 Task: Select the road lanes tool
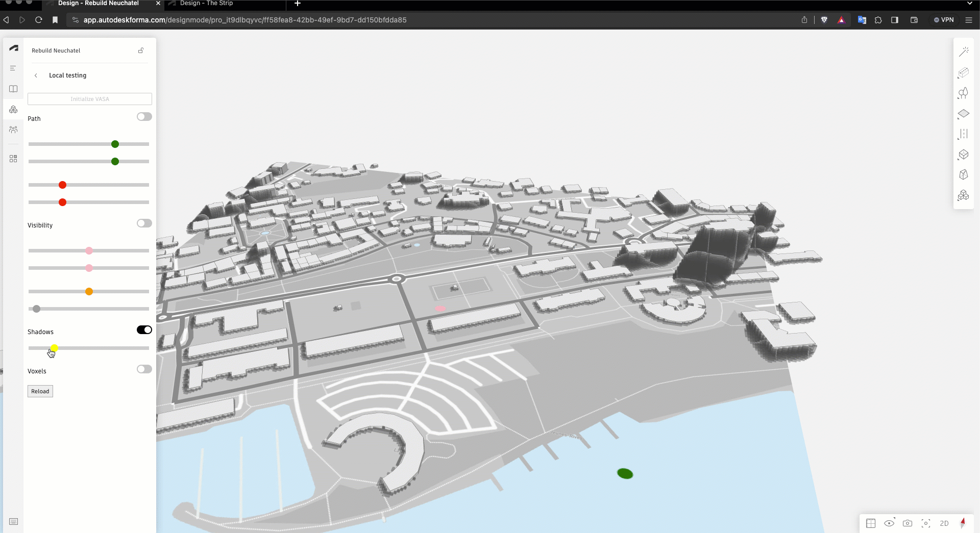pos(963,134)
